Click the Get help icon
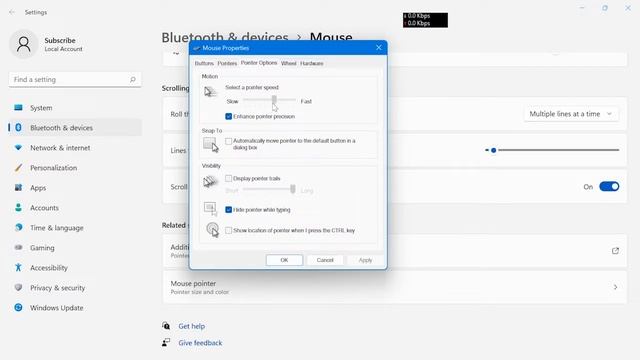Image resolution: width=640 pixels, height=360 pixels. 166,326
